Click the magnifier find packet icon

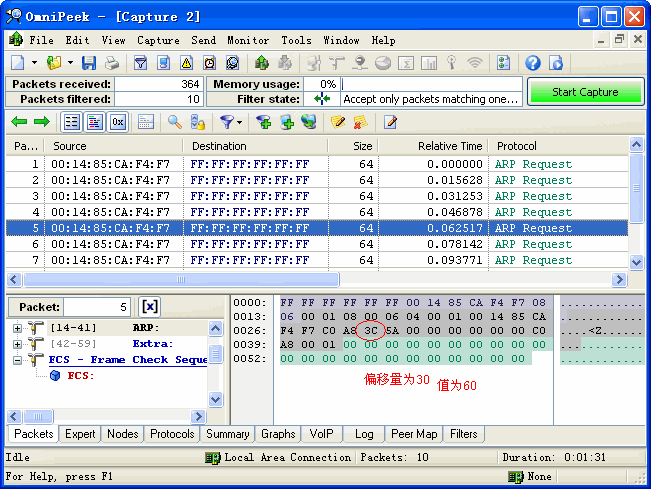click(x=175, y=122)
